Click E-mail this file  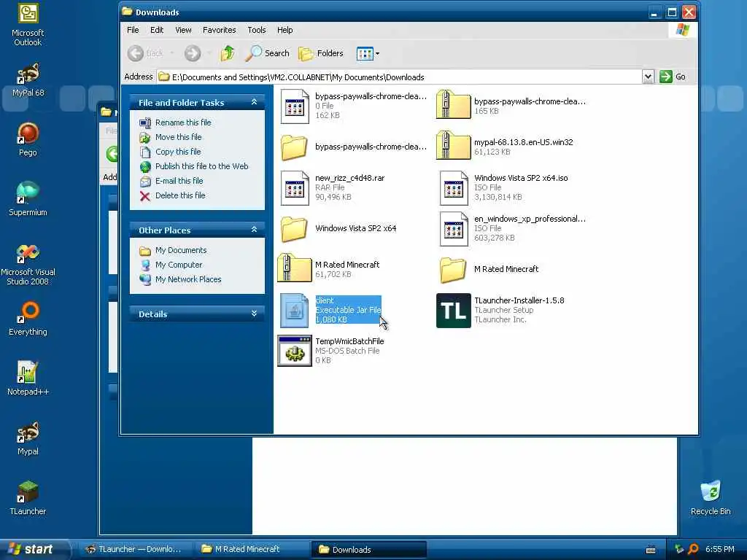pyautogui.click(x=179, y=181)
